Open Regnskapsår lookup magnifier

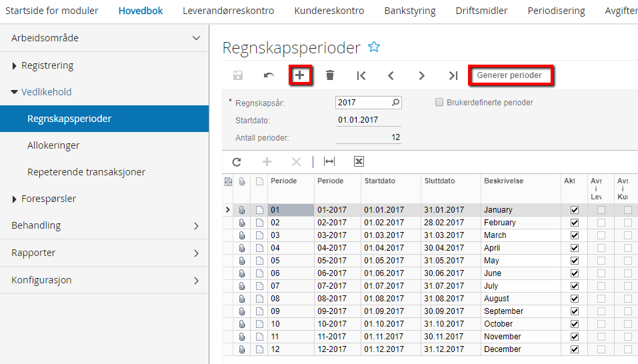pos(395,103)
